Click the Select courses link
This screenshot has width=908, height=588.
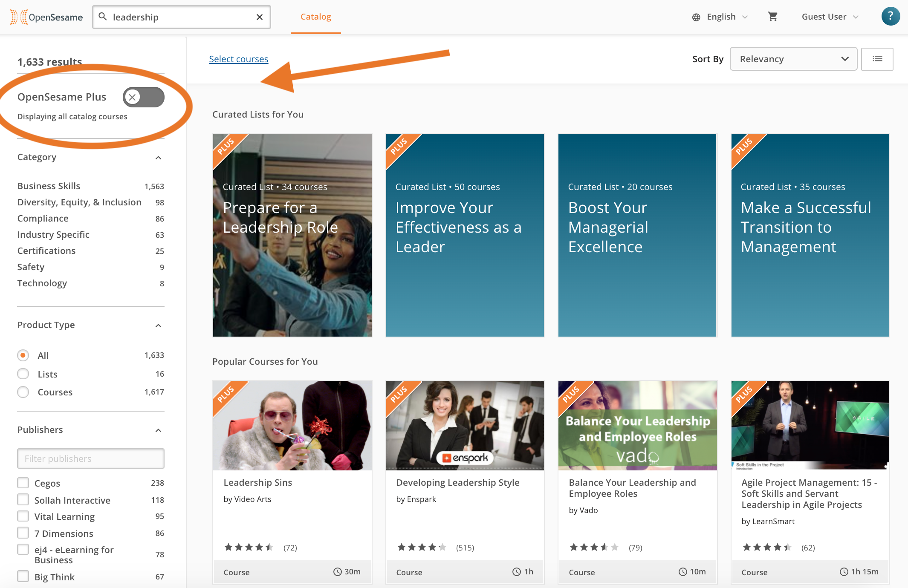[238, 59]
